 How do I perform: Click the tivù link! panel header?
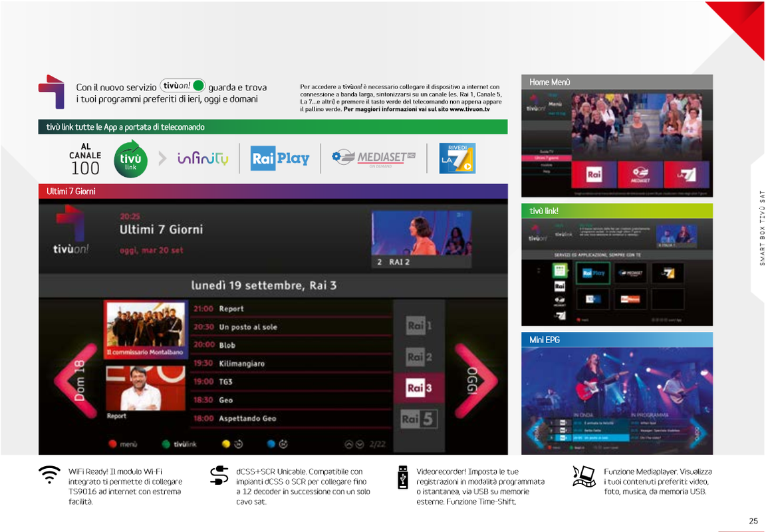(x=617, y=211)
